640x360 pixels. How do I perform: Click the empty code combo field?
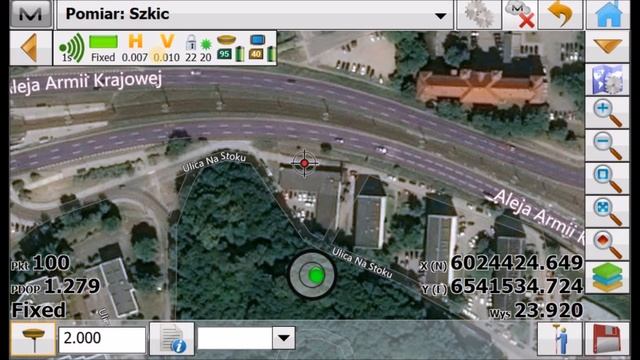coord(235,338)
